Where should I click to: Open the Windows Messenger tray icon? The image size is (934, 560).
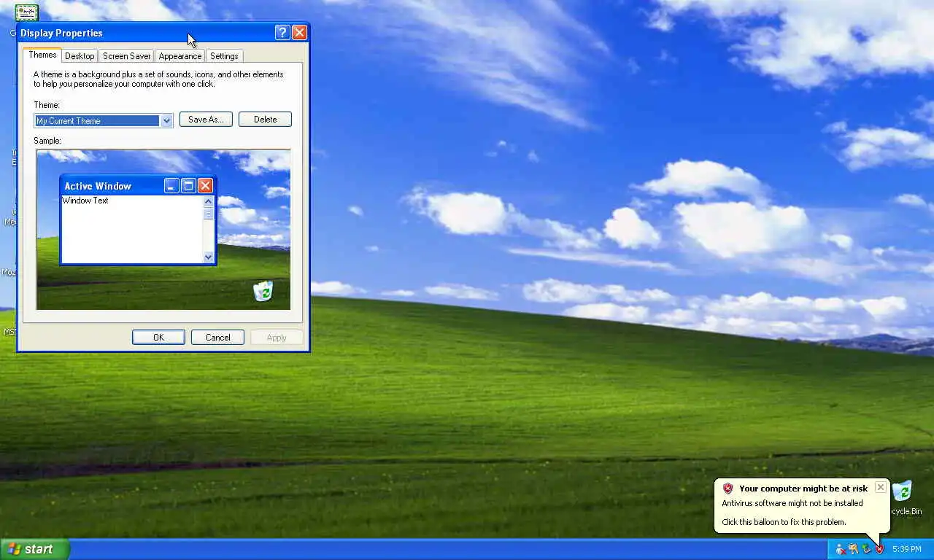pos(841,549)
